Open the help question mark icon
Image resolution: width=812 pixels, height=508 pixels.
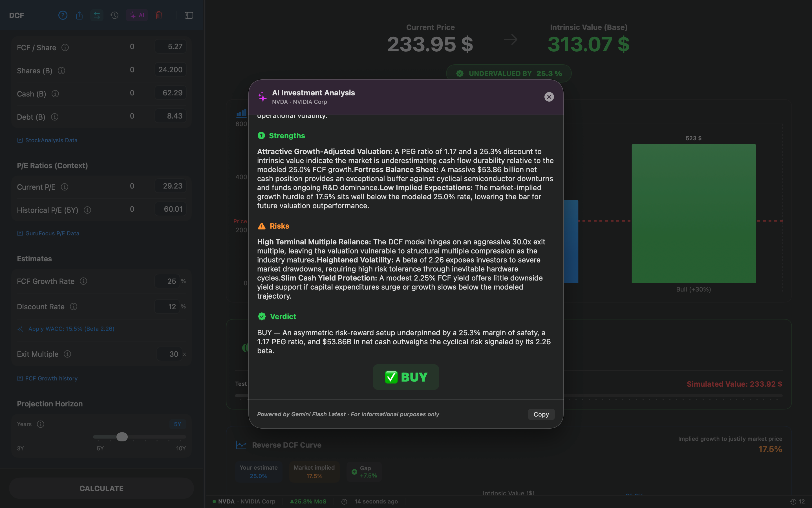(63, 15)
